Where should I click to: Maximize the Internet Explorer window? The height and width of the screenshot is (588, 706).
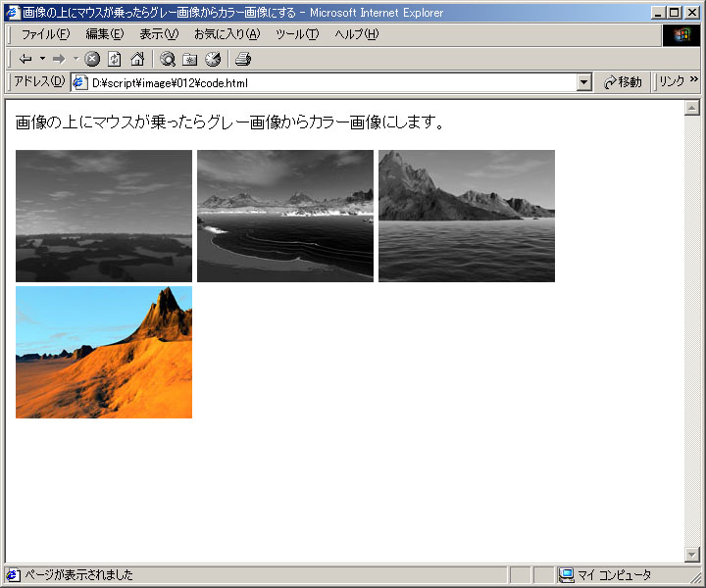coord(674,13)
